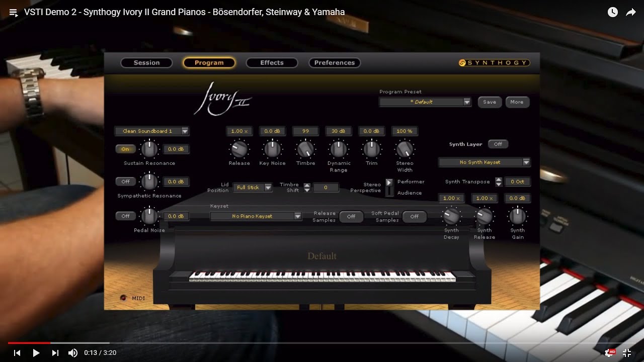The width and height of the screenshot is (644, 362).
Task: Click the Release knob
Action: (239, 149)
